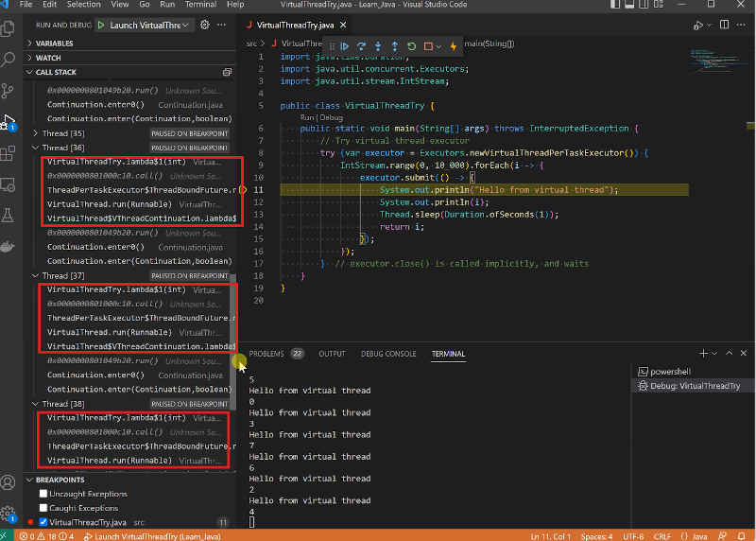
Task: Close the VirtualThreadTry.java tab
Action: [343, 25]
